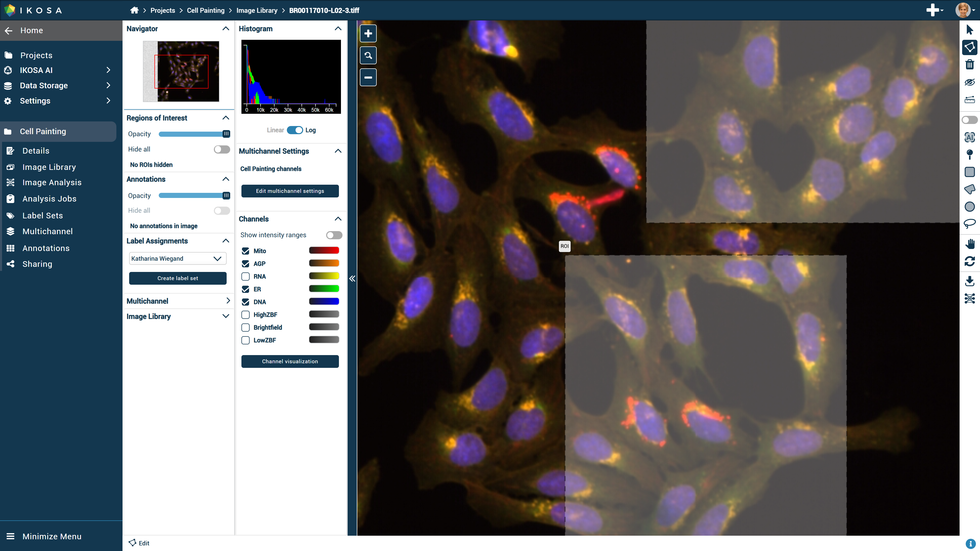Go to Label Sets in sidebar
Viewport: 980px width, 551px height.
point(42,216)
